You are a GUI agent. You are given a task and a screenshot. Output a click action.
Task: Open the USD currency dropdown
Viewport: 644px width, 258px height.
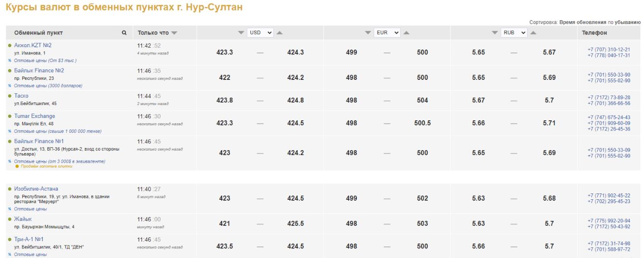pos(260,33)
